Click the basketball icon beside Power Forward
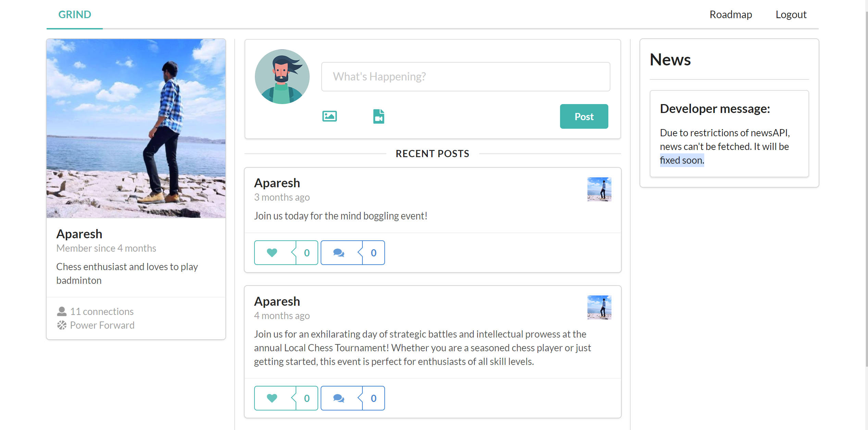The height and width of the screenshot is (430, 868). click(x=62, y=325)
